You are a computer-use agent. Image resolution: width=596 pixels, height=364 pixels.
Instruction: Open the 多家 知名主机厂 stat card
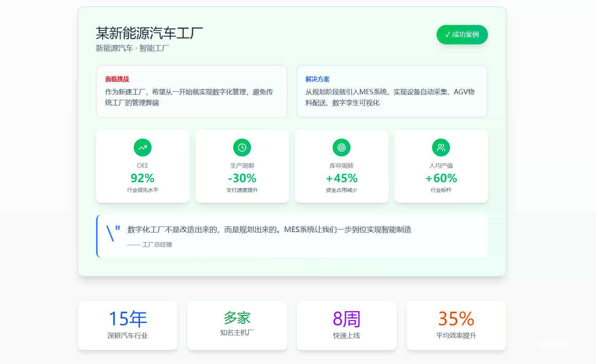[237, 325]
